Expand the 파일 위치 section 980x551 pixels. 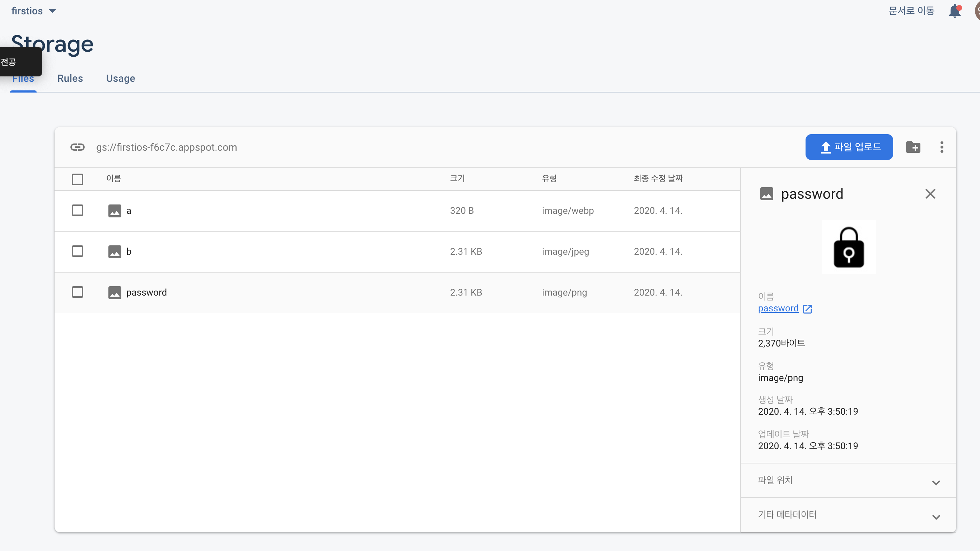[x=848, y=480]
